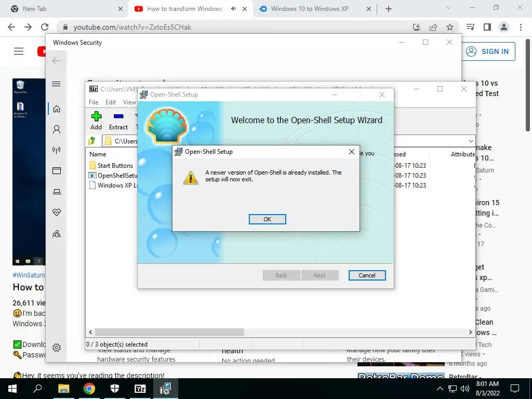
Task: Open Device security laptop icon
Action: 57,192
